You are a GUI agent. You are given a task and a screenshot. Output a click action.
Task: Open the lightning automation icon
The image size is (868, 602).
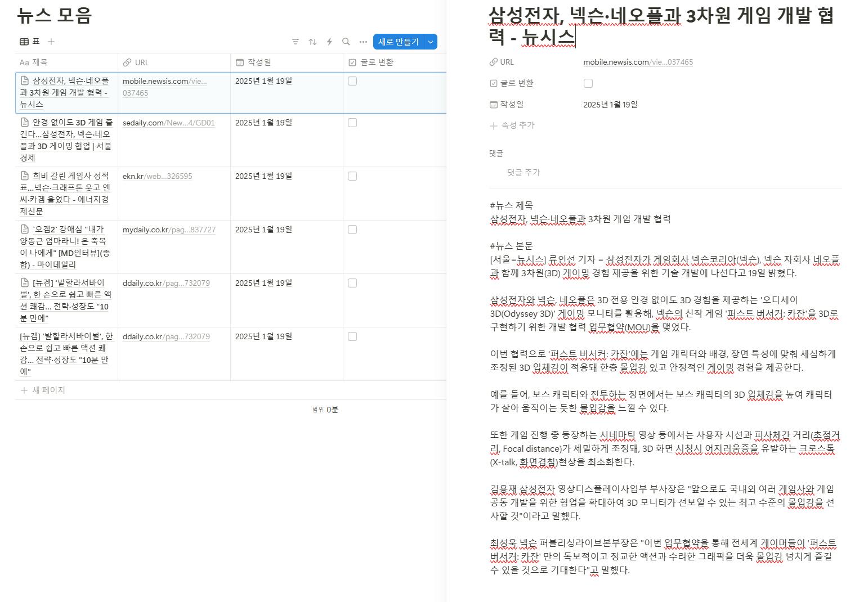pyautogui.click(x=329, y=42)
